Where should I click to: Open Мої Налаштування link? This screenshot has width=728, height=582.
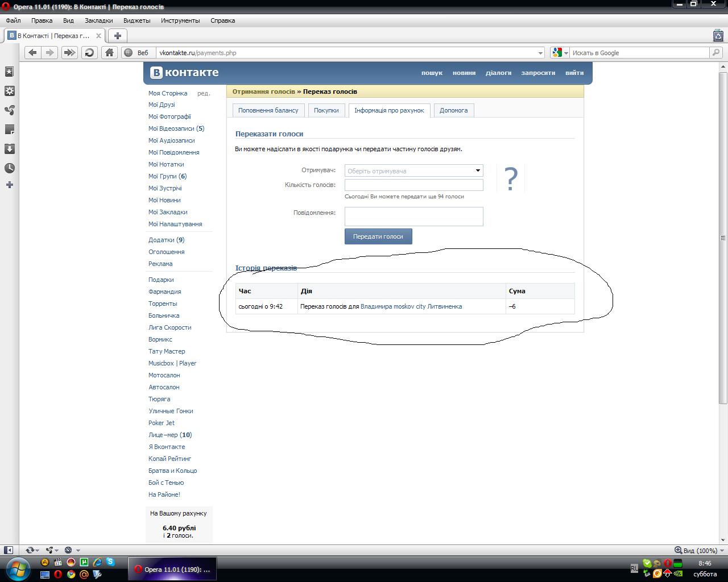pyautogui.click(x=175, y=224)
